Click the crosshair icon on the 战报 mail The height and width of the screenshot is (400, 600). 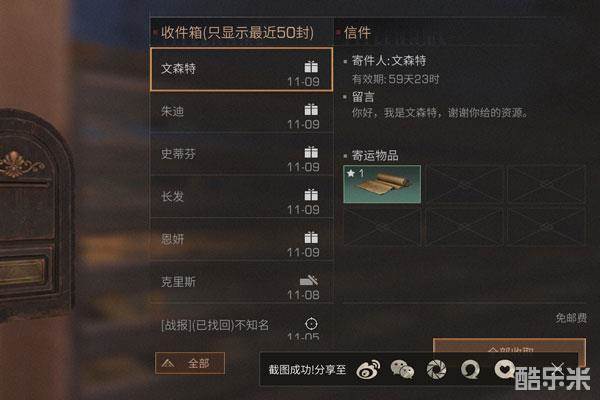(311, 324)
